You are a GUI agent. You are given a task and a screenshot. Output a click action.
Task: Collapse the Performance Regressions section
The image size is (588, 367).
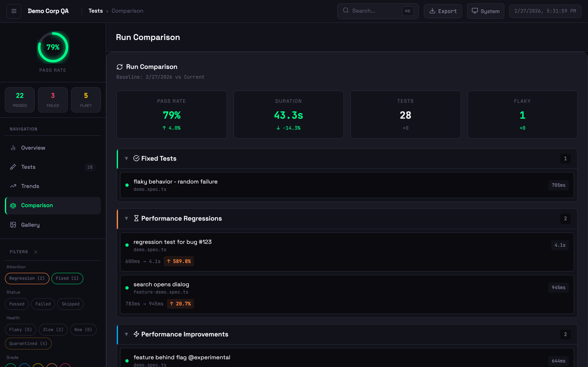tap(126, 218)
